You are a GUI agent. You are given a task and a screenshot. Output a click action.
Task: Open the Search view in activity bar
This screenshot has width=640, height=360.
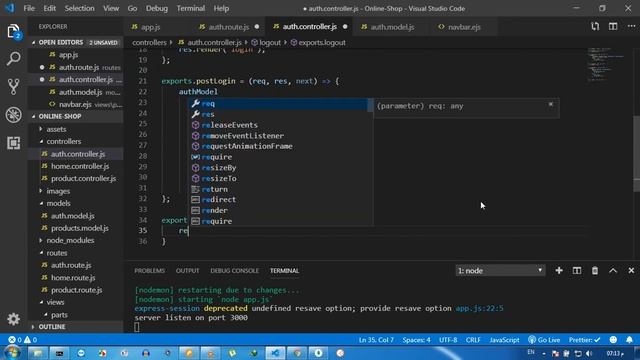pyautogui.click(x=13, y=59)
